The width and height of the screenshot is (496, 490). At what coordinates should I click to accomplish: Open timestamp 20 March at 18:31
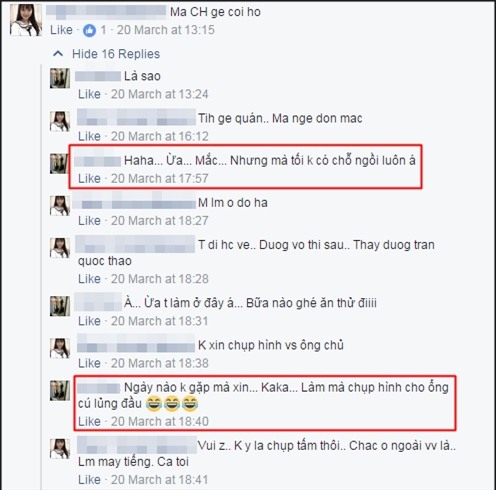click(160, 321)
